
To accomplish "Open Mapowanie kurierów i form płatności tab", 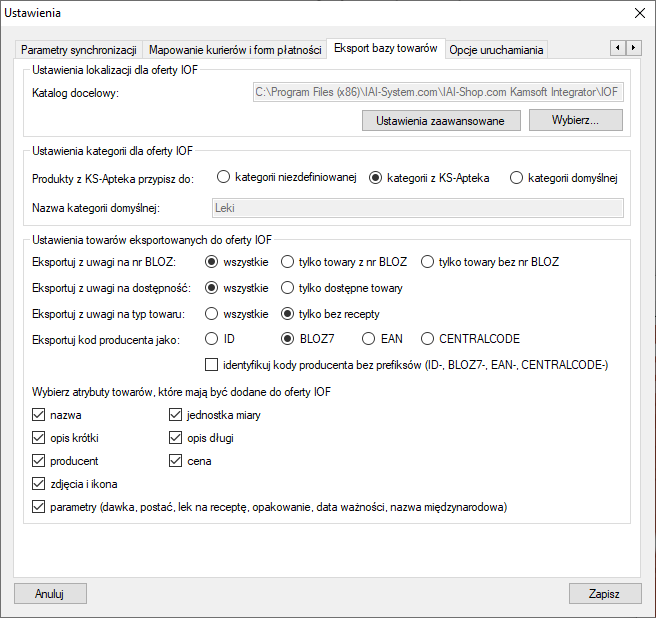I will coord(235,49).
